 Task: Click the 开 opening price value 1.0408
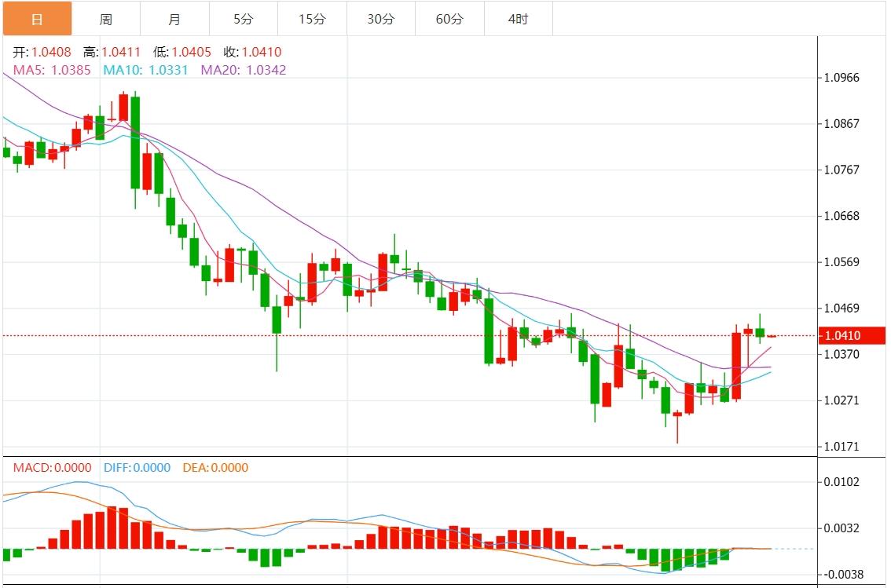point(51,53)
